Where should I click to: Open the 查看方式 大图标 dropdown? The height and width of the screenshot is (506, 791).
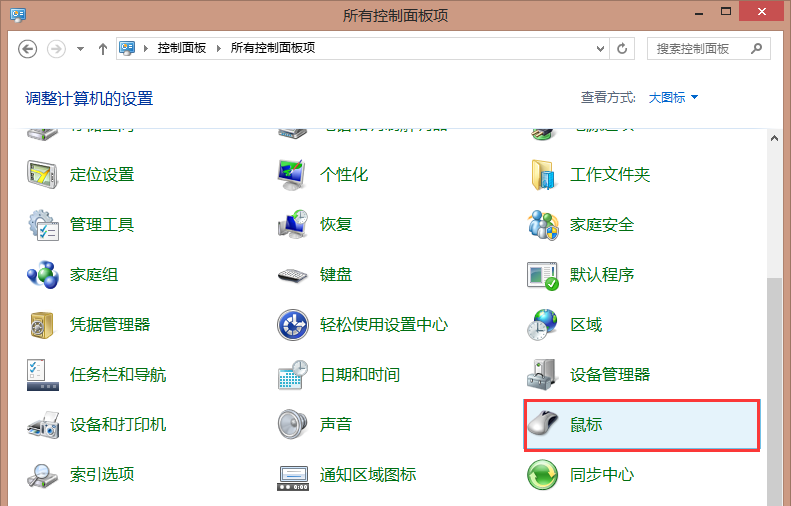coord(673,98)
